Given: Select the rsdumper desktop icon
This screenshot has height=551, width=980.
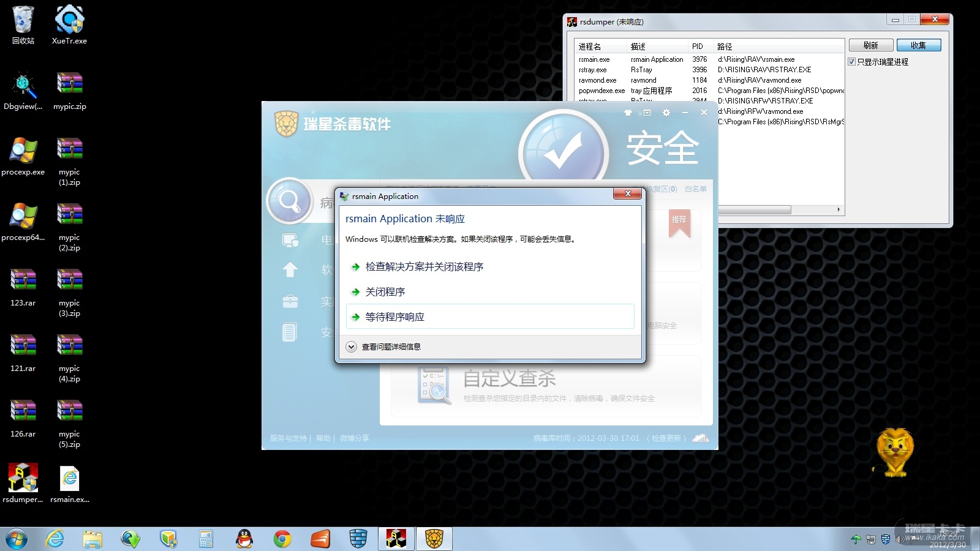Looking at the screenshot, I should [x=23, y=484].
